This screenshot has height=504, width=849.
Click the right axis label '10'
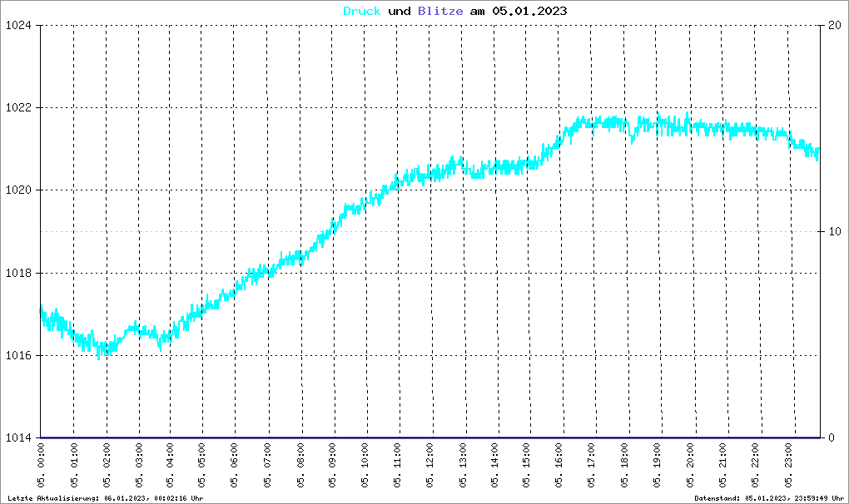[x=835, y=231]
